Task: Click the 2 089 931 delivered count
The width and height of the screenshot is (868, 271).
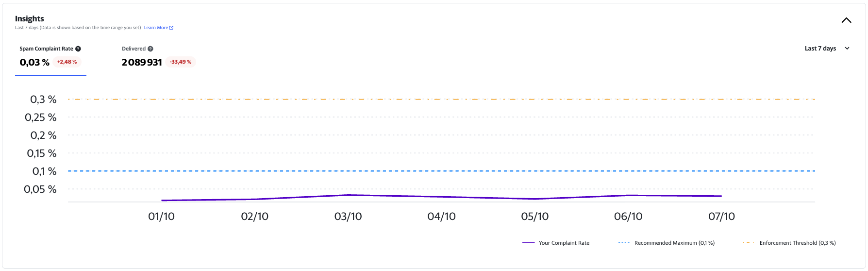Action: (x=142, y=62)
